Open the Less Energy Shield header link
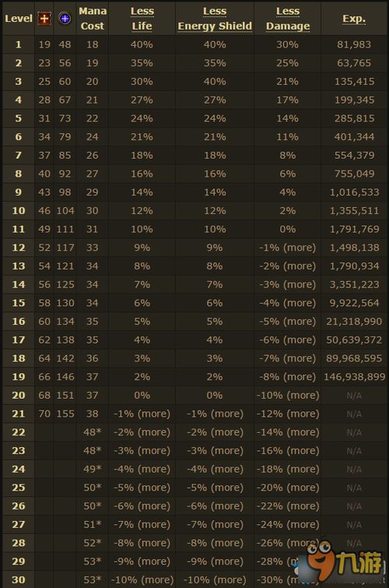 (215, 19)
